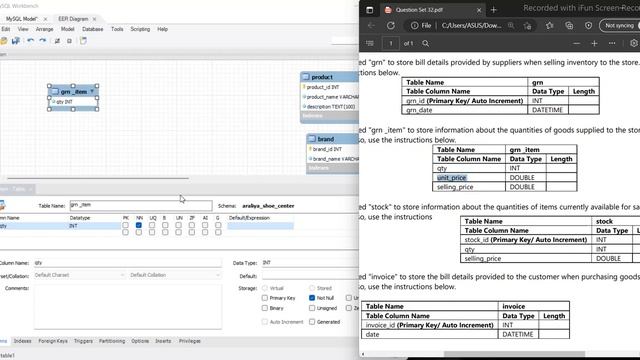This screenshot has width=640, height=360.
Task: Uncheck the NN checkbox for the qty column
Action: coord(139,225)
